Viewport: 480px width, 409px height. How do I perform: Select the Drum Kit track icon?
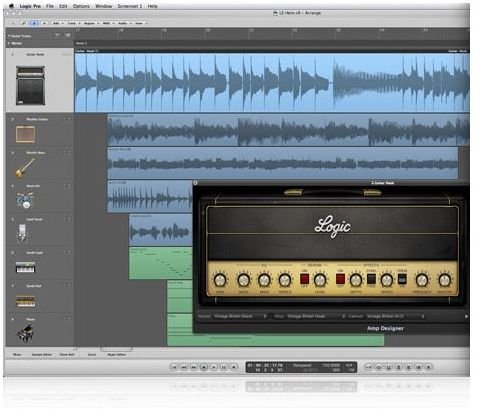pos(25,201)
